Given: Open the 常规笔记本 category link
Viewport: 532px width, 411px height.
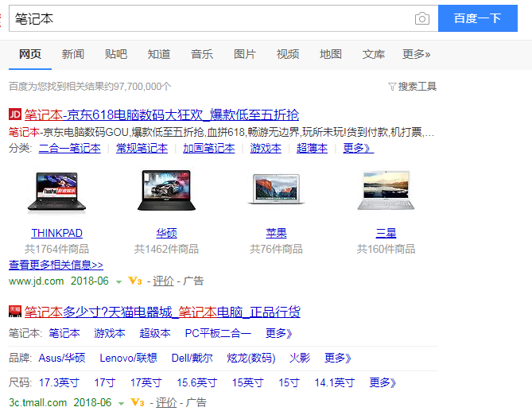Looking at the screenshot, I should click(142, 148).
